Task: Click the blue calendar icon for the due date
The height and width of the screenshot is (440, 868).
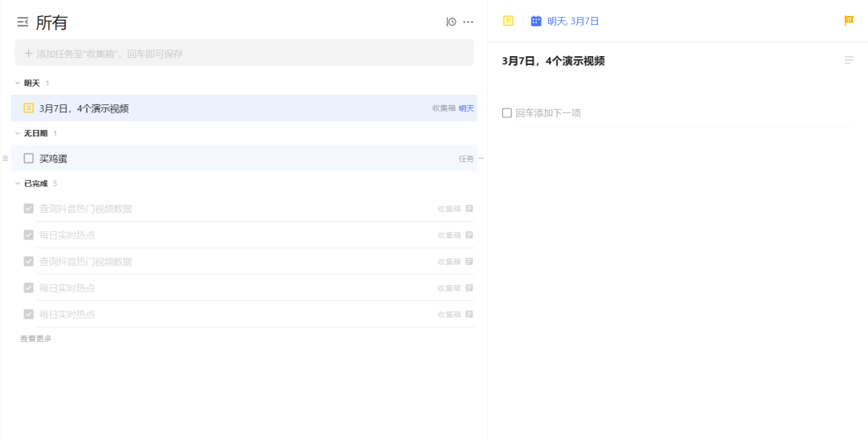Action: pos(536,21)
